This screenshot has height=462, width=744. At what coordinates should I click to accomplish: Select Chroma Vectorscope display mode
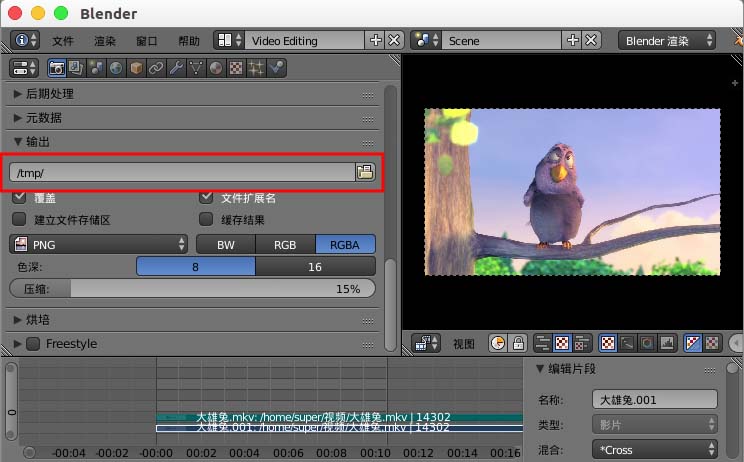point(647,343)
